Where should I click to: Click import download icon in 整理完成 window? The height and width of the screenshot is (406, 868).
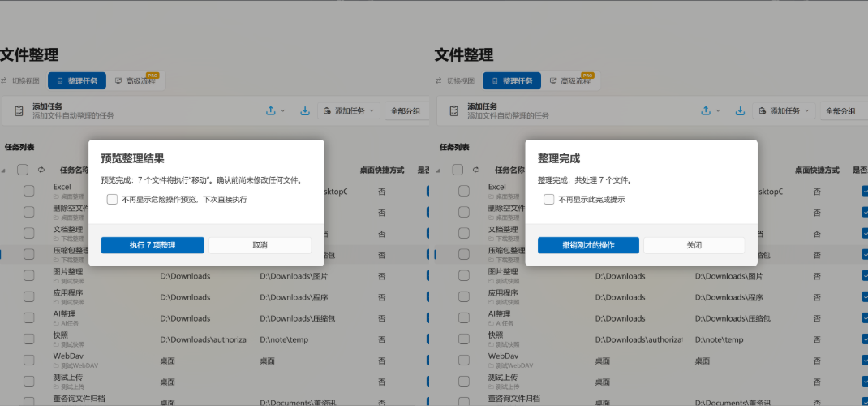(740, 110)
